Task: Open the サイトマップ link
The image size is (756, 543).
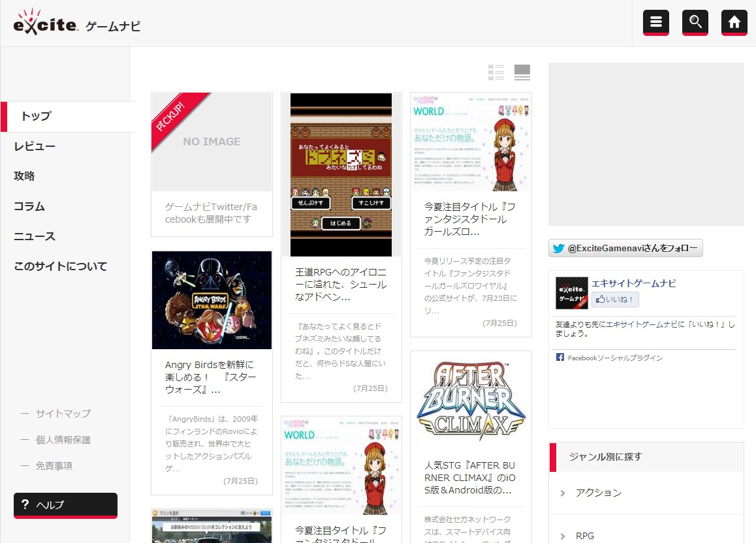Action: coord(63,414)
